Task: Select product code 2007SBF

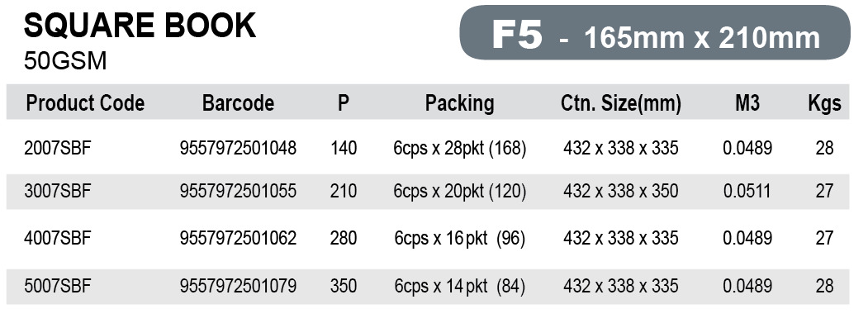Action: point(58,148)
